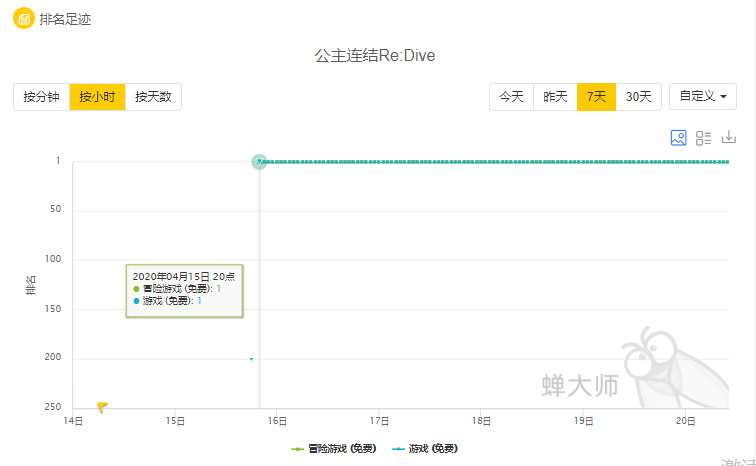The width and height of the screenshot is (756, 466).
Task: Click the yellow flag marker near 14日
Action: 102,407
